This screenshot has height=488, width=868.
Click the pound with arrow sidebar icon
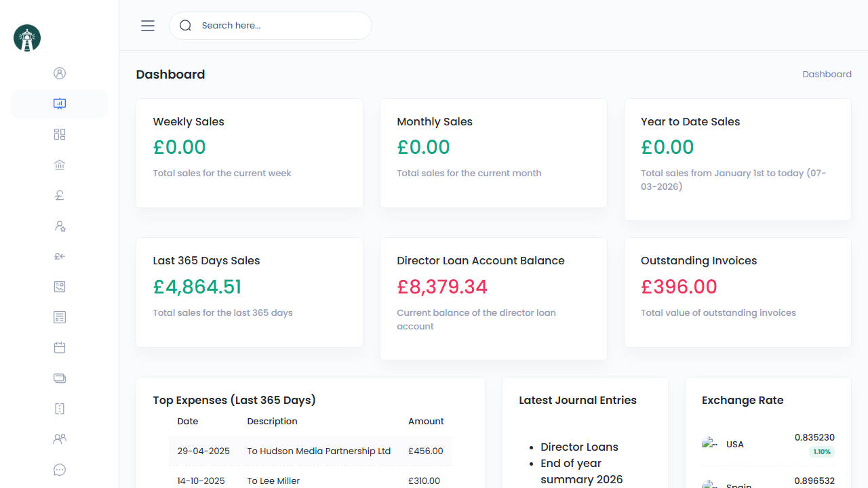[60, 256]
